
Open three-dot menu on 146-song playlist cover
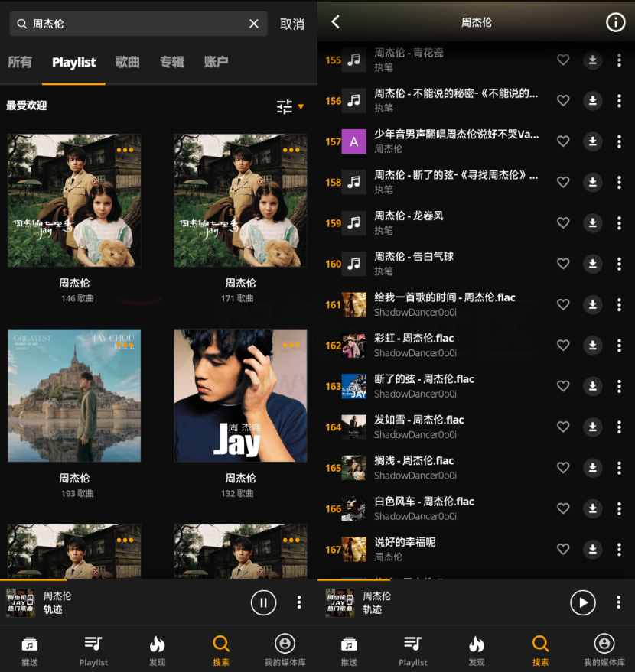point(125,150)
